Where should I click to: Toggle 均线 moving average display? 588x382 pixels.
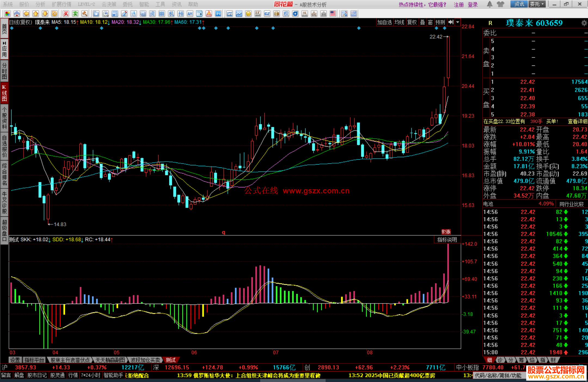[399, 22]
